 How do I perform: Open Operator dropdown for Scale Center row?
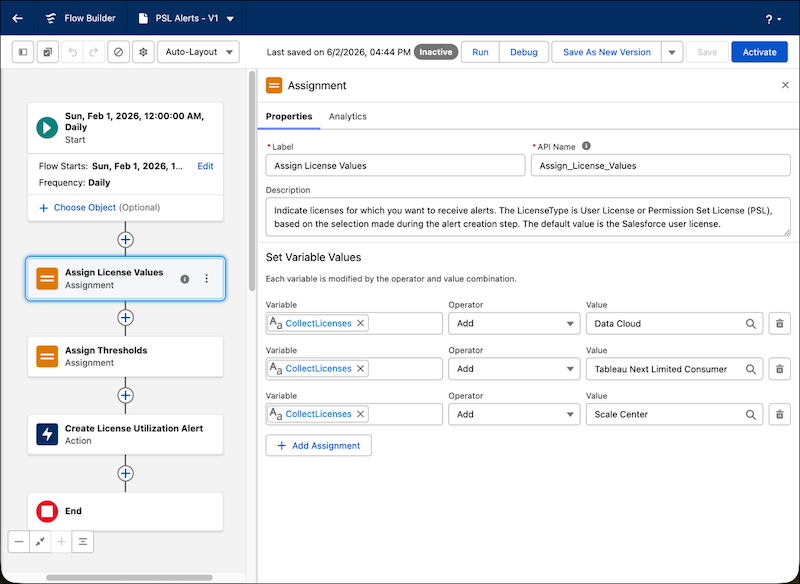pyautogui.click(x=514, y=414)
